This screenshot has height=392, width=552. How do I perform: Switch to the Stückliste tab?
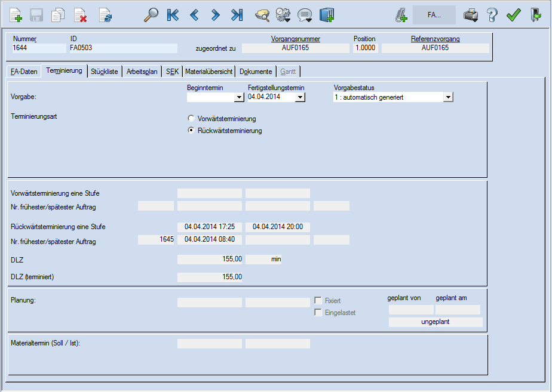point(105,72)
